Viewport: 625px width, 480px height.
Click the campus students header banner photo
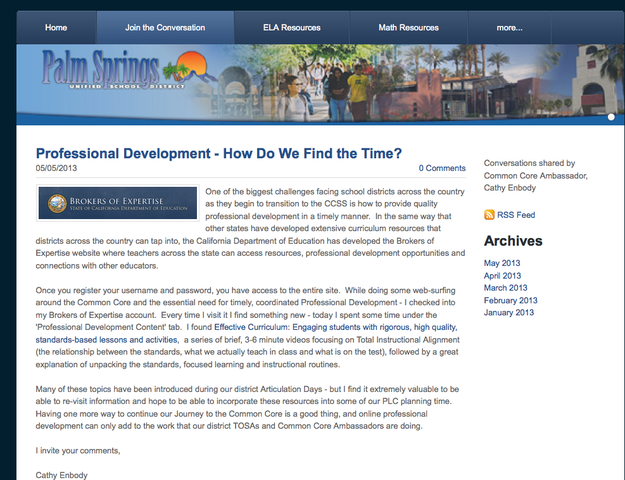click(320, 83)
